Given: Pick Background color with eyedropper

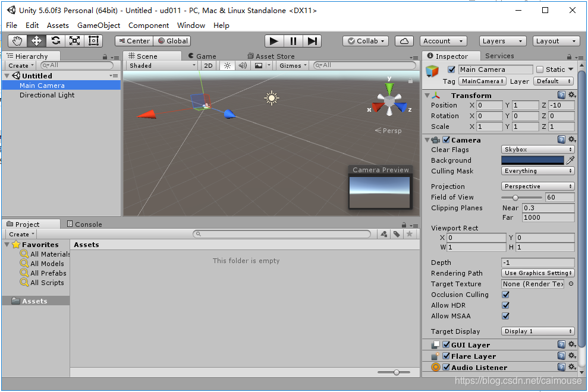Looking at the screenshot, I should point(570,160).
